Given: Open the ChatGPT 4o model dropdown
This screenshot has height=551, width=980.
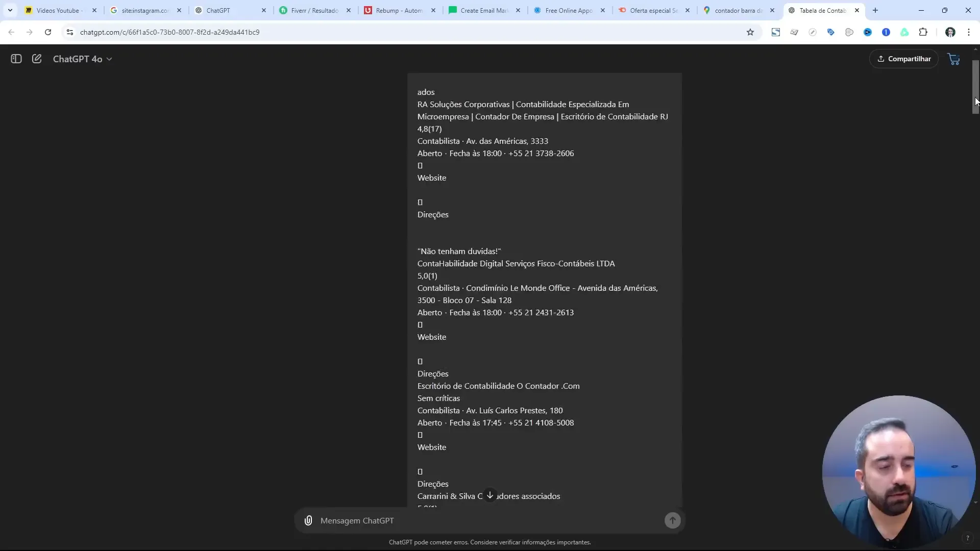Looking at the screenshot, I should click(82, 59).
